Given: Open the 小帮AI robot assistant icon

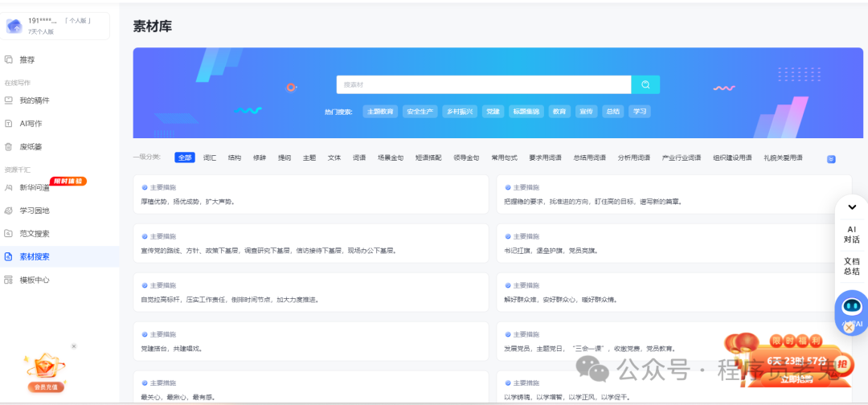Looking at the screenshot, I should click(x=851, y=307).
